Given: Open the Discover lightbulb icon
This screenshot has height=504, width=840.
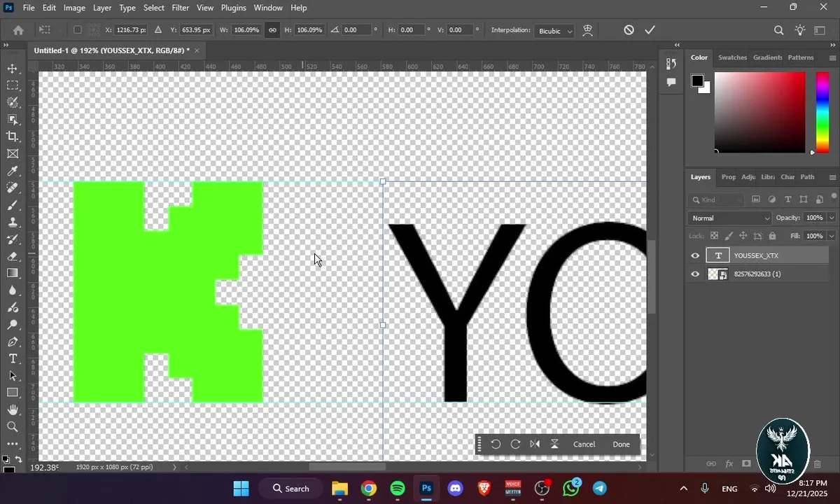Looking at the screenshot, I should pos(800,30).
